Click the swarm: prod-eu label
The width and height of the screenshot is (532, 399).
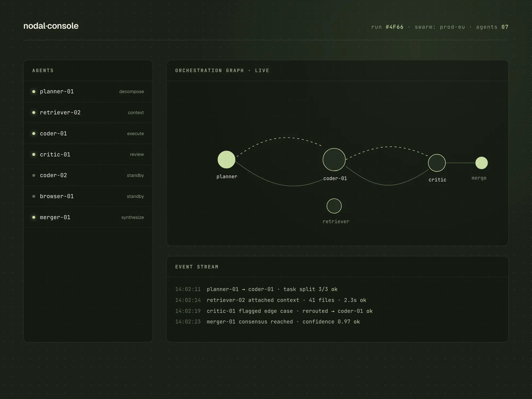[440, 27]
